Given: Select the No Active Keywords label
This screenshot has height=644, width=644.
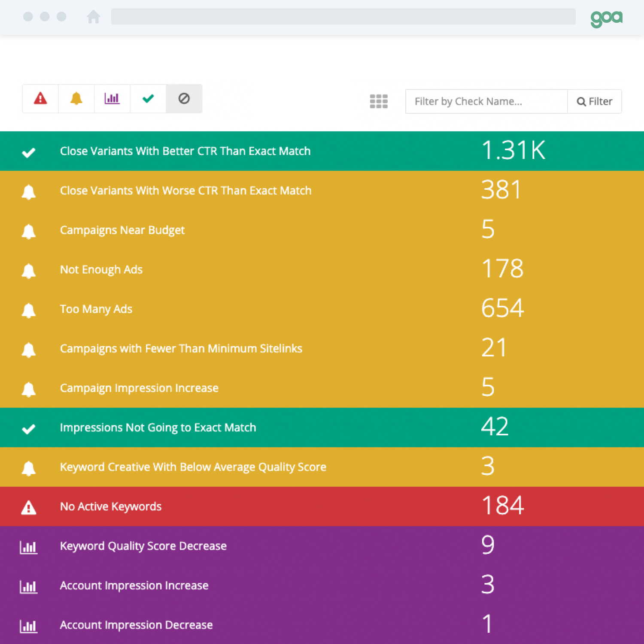Looking at the screenshot, I should (x=111, y=507).
